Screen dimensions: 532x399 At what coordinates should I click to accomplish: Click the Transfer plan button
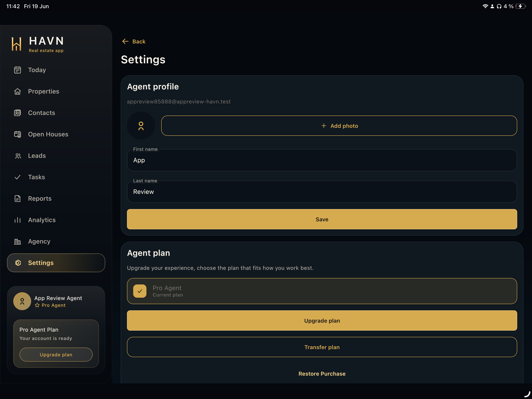pos(322,347)
